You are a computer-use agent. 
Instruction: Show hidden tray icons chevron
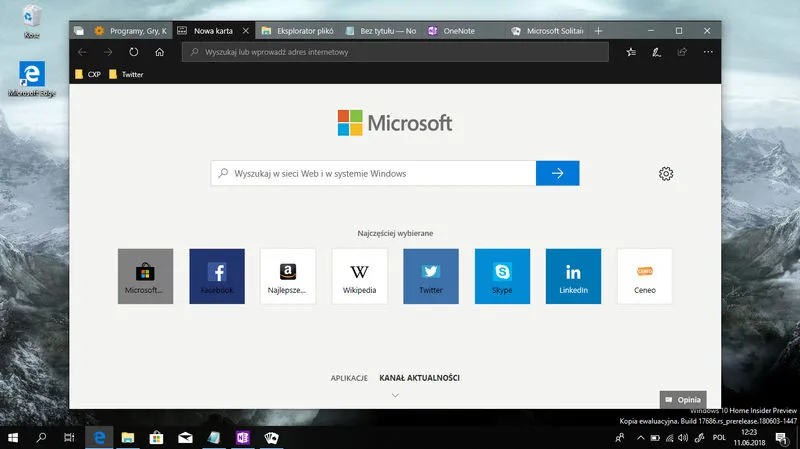tap(641, 438)
